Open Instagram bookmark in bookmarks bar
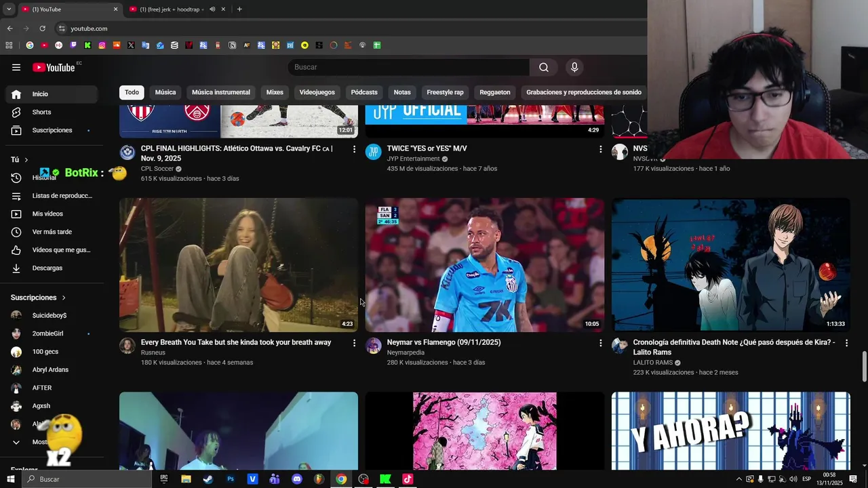This screenshot has height=488, width=868. click(x=102, y=45)
